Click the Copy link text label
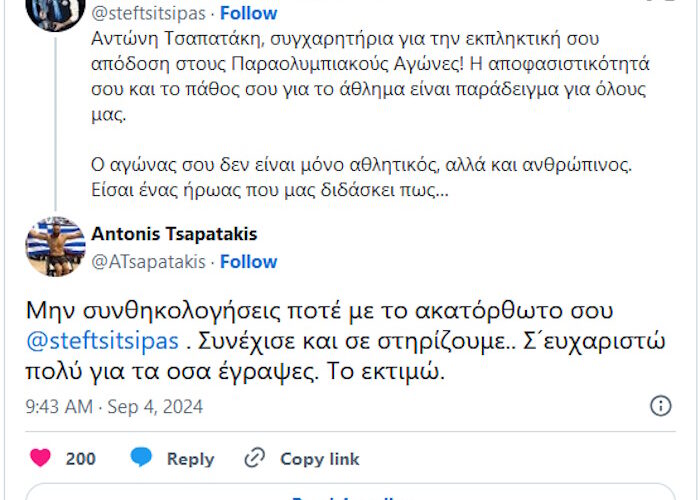Screen dimensions: 700x500 (x=319, y=459)
